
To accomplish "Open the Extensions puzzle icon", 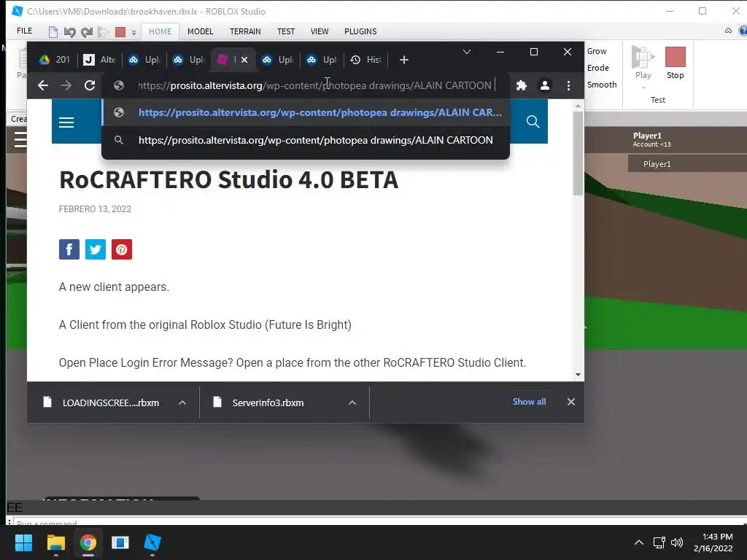I will [521, 85].
